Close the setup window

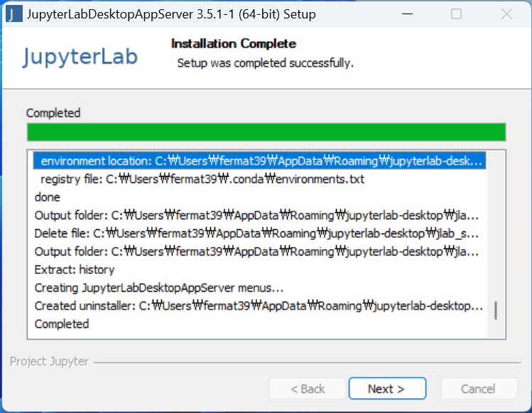tap(506, 14)
